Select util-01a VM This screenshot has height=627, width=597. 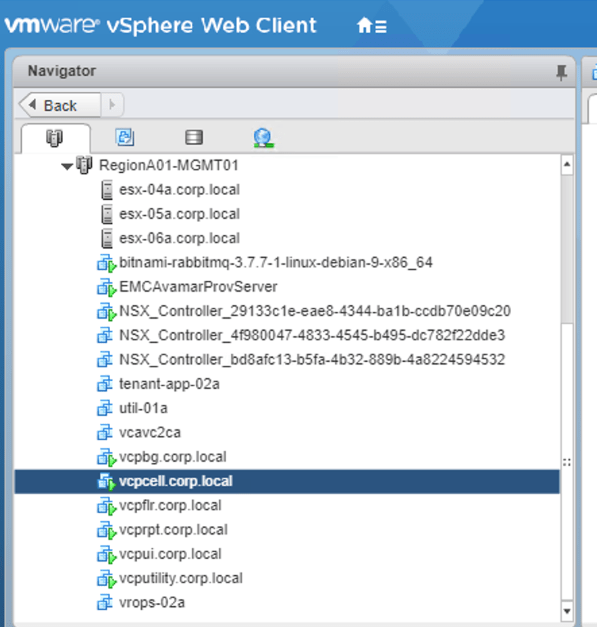tap(143, 408)
